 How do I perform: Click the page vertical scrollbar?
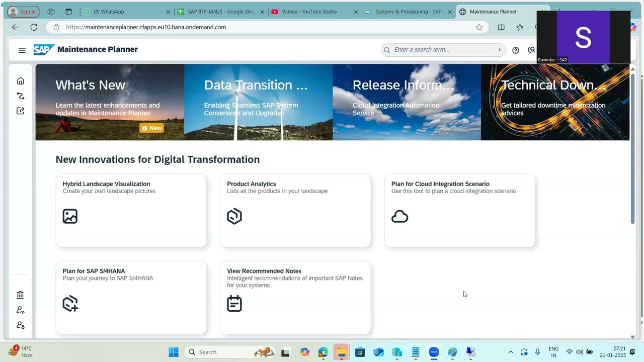coord(633,148)
